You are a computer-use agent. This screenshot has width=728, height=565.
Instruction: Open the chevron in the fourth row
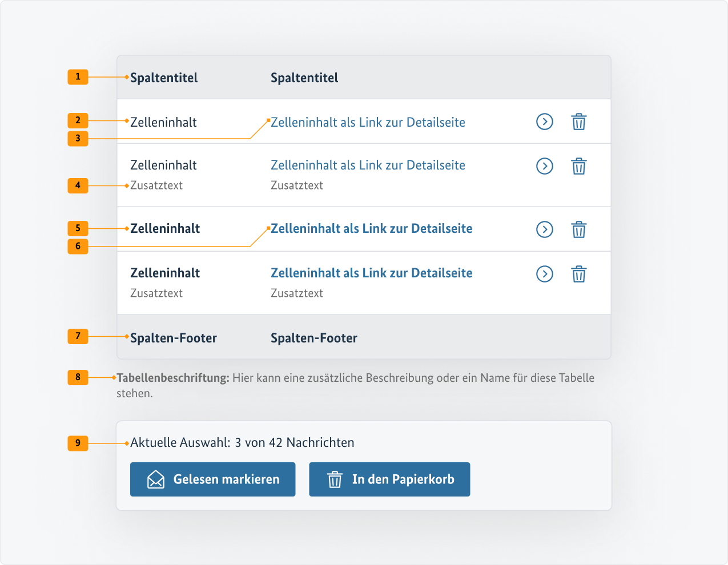(x=544, y=274)
